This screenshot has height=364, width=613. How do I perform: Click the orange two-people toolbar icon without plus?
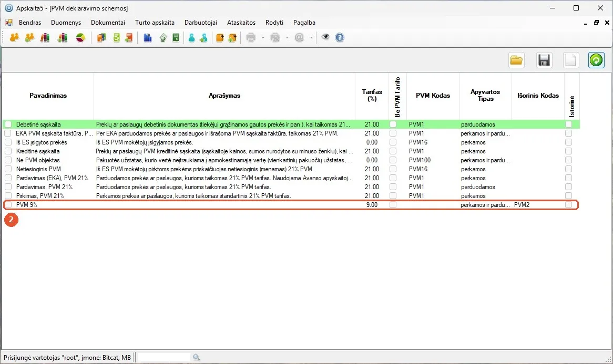coord(15,37)
